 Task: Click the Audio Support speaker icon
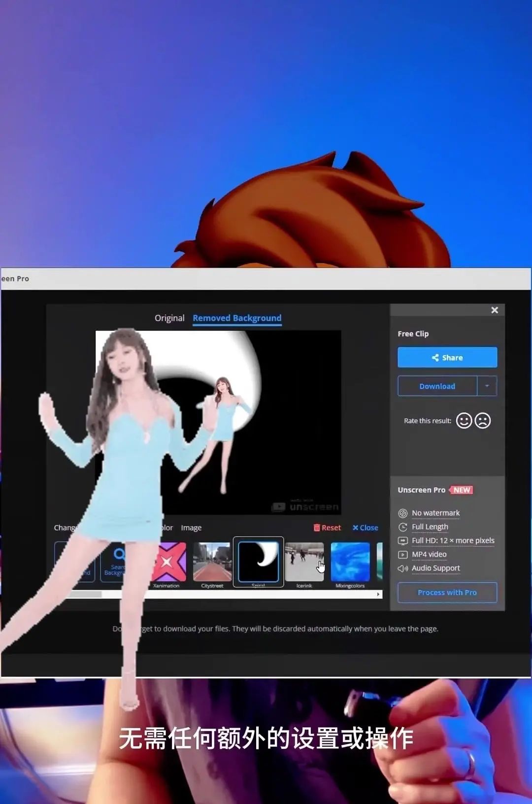[x=402, y=569]
